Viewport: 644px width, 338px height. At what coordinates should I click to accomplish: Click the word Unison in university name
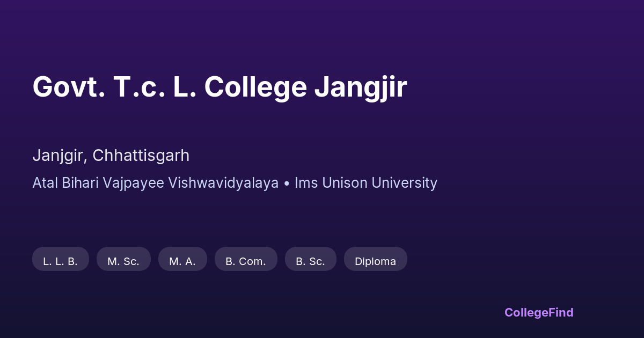click(344, 183)
